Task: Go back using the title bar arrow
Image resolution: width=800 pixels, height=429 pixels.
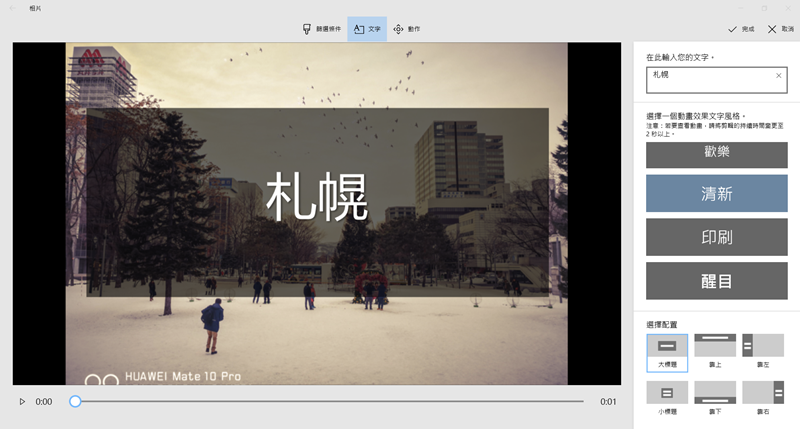Action: point(13,8)
